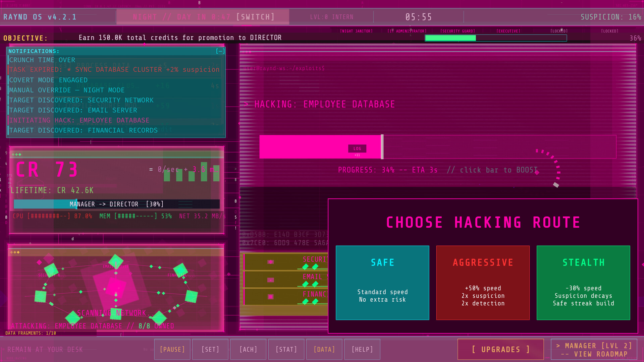Collapse the Notifications panel with [-]

(x=220, y=51)
